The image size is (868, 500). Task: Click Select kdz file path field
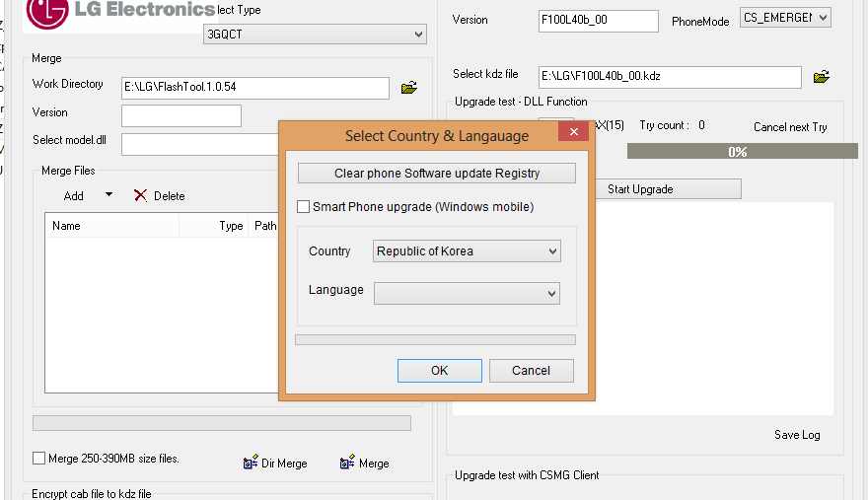click(670, 77)
